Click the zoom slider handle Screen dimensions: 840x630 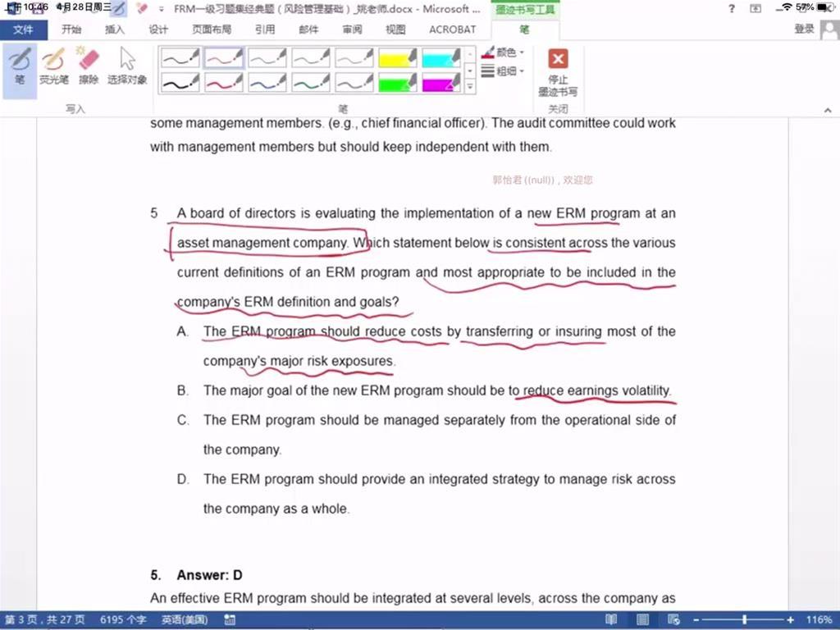point(744,620)
